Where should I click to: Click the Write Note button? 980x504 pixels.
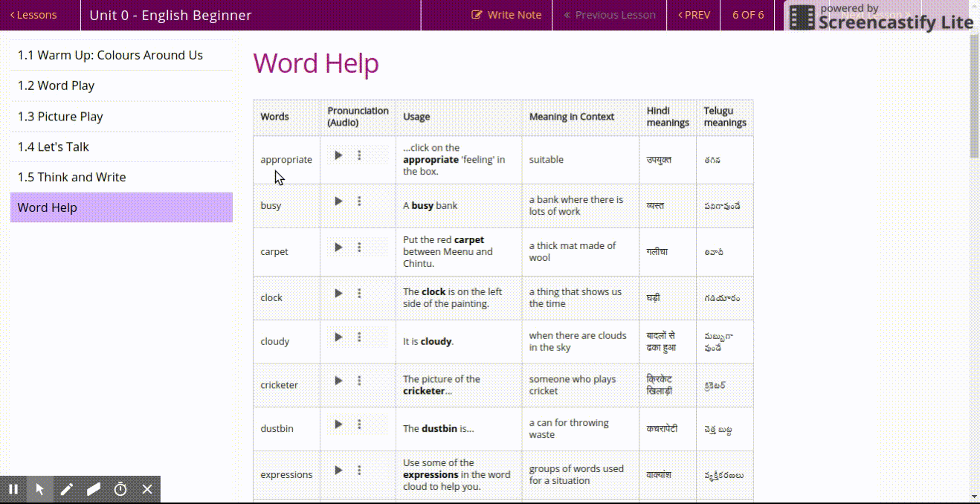506,15
